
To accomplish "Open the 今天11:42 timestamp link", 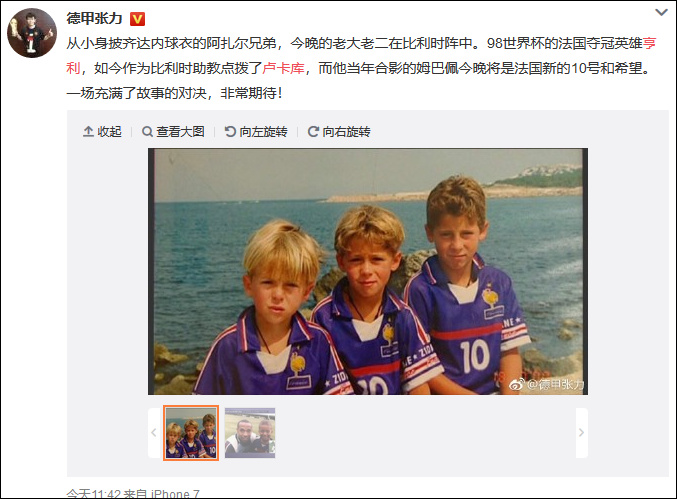I will 92,494.
